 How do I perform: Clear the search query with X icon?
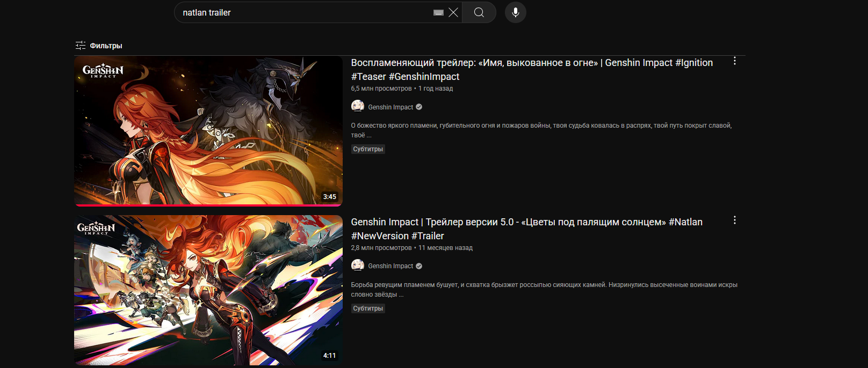tap(453, 12)
